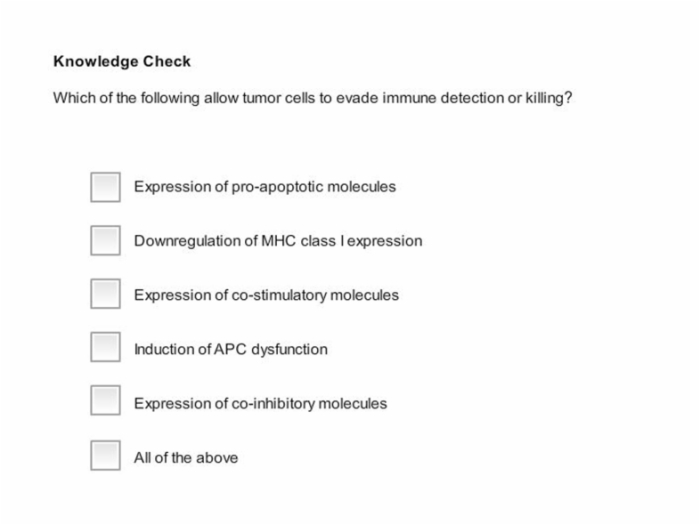Click the 'All of the above' label
700x525 pixels.
point(186,458)
